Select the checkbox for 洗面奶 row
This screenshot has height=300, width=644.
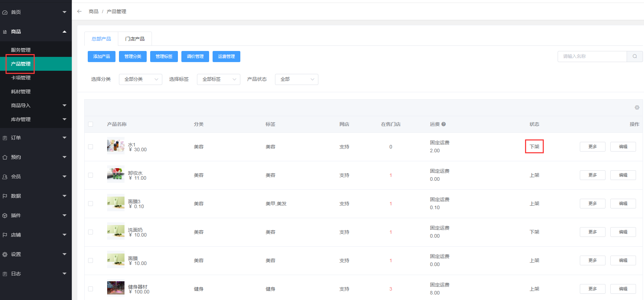pyautogui.click(x=91, y=232)
